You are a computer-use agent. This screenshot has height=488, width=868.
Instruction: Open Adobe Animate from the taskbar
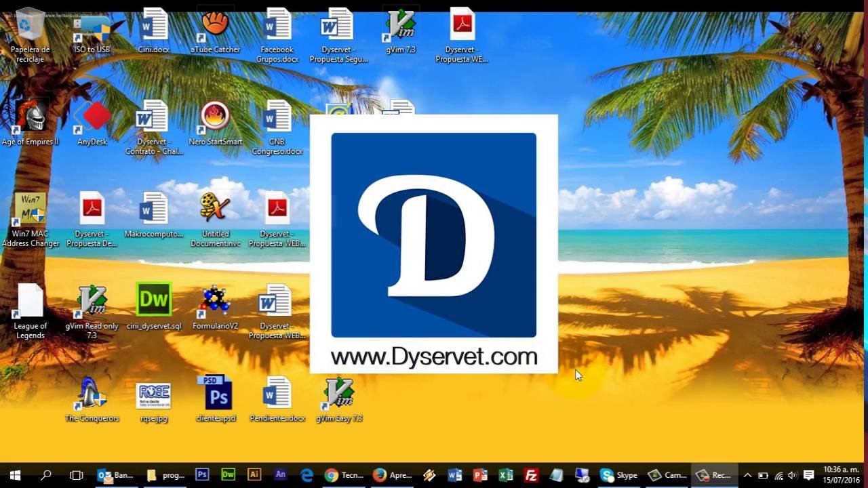point(280,475)
